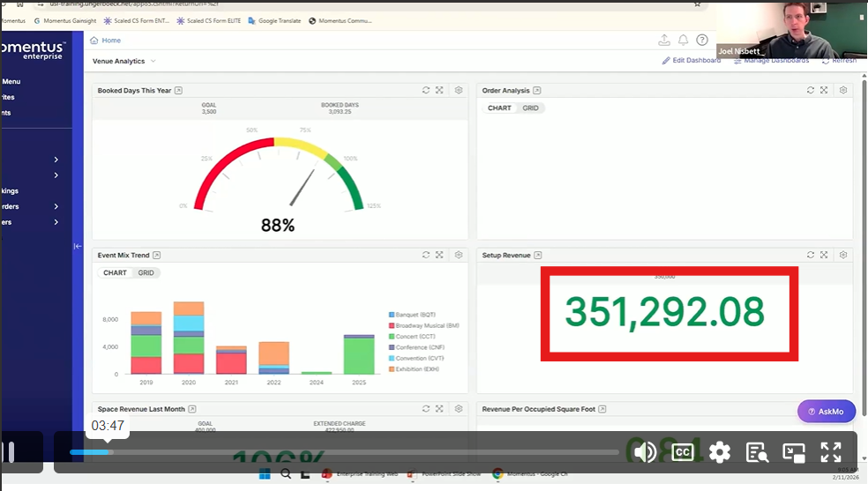Click Setup Revenue pop-out icon
Viewport: 868px width, 491px height.
[537, 256]
